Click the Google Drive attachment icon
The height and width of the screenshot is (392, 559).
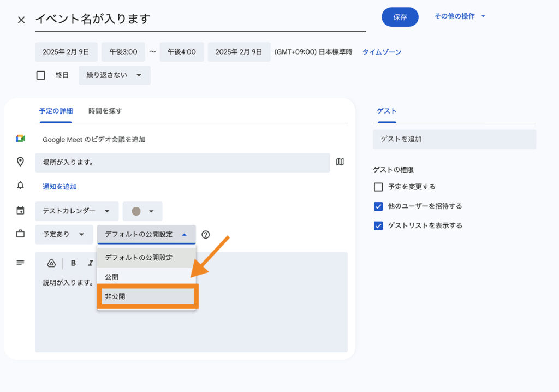click(51, 263)
